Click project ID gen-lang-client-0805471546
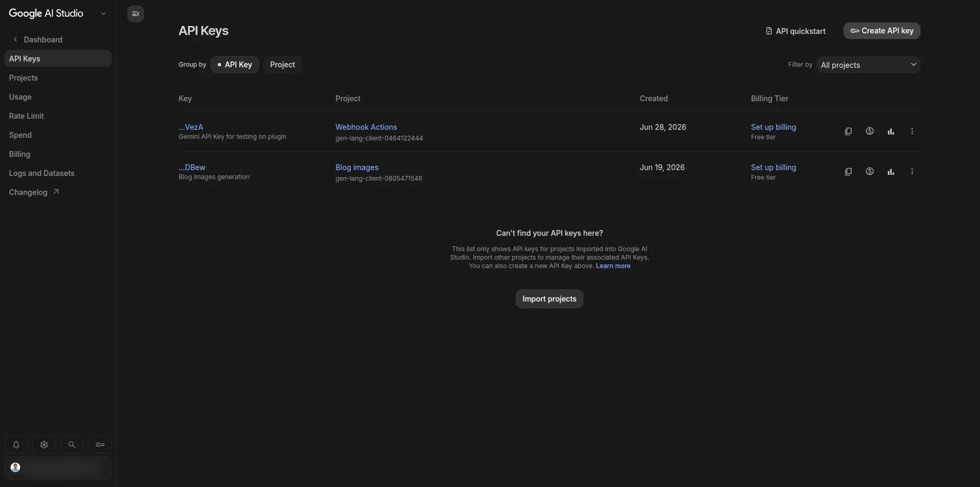This screenshot has height=487, width=980. (x=379, y=179)
